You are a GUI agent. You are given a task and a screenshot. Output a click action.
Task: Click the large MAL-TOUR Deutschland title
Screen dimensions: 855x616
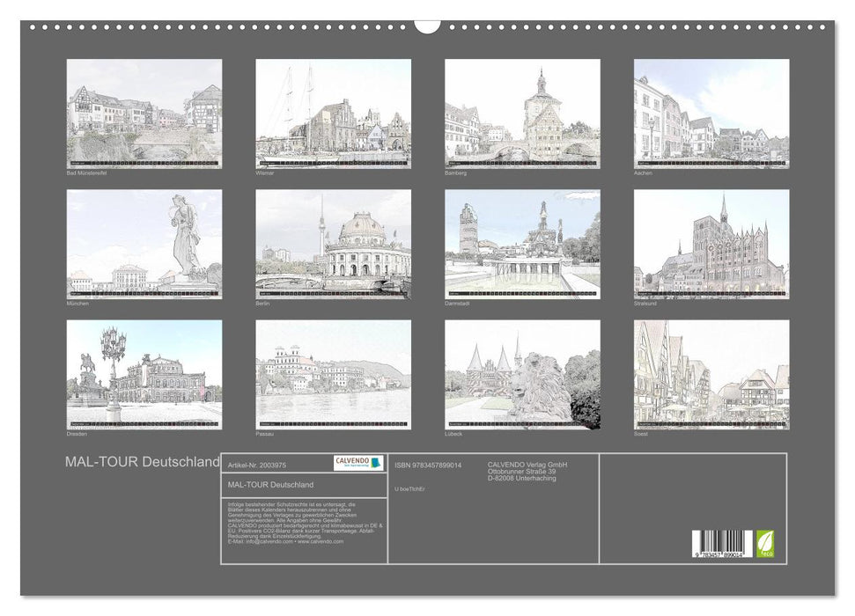pyautogui.click(x=143, y=462)
